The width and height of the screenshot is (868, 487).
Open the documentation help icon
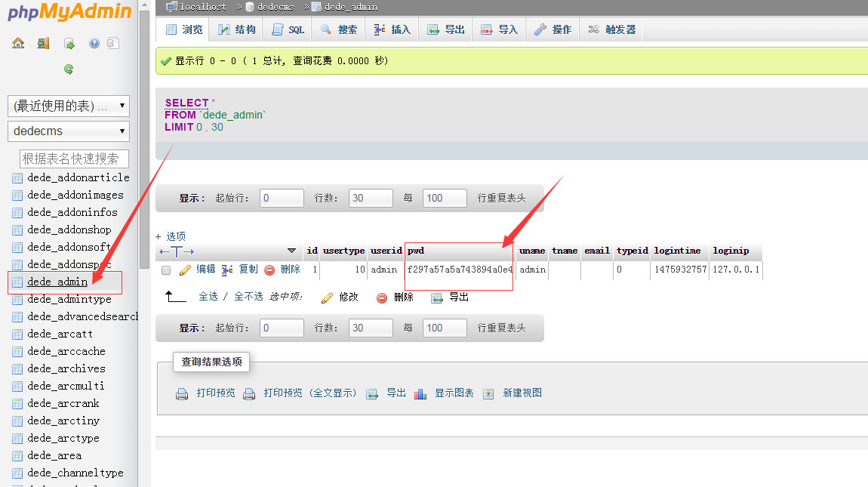coord(94,43)
